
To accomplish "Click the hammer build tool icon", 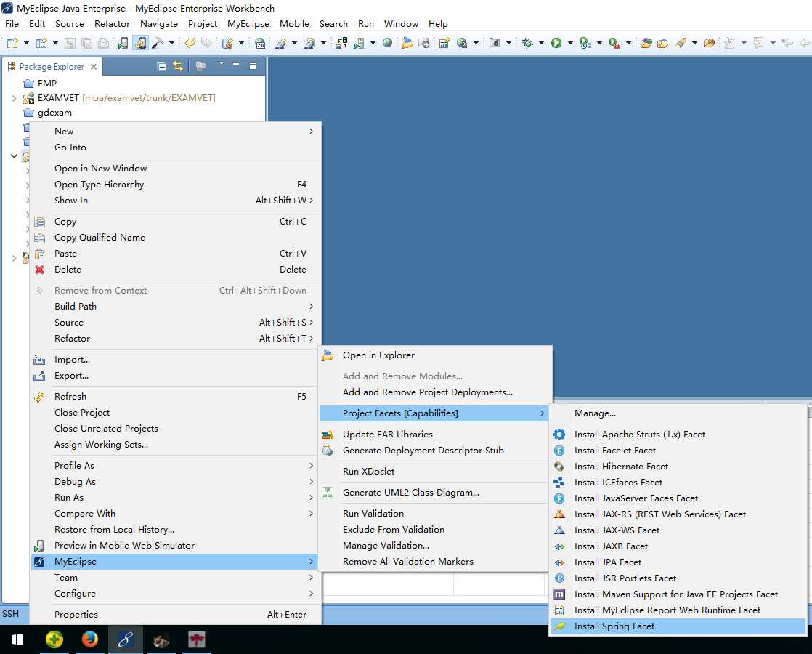I will [x=157, y=43].
